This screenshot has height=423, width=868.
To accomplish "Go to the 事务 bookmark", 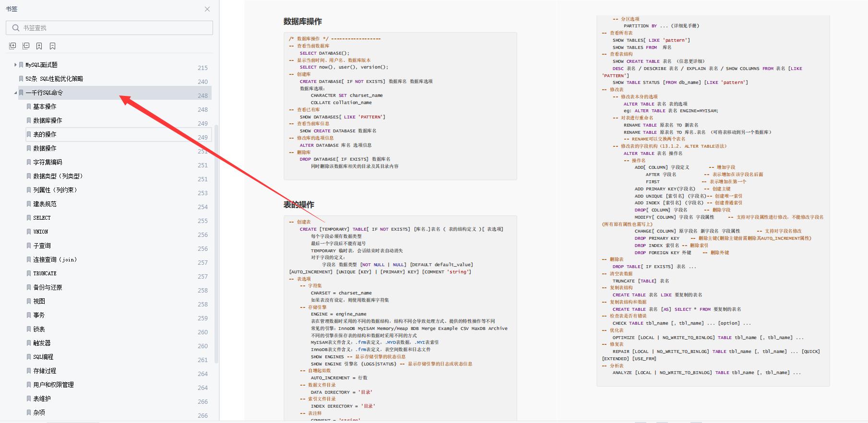I will 39,315.
